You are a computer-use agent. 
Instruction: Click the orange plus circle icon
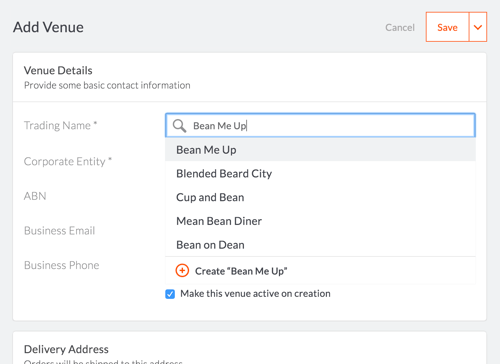182,271
